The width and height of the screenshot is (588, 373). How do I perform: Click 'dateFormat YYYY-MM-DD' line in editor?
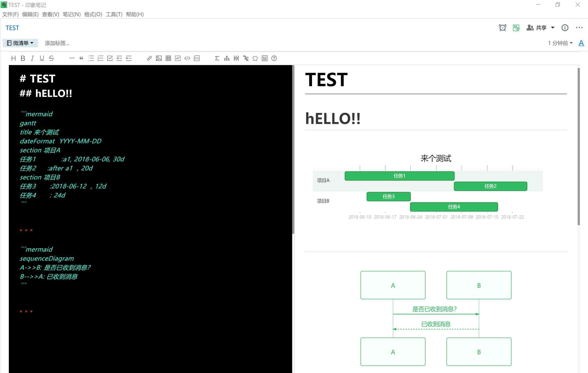coord(61,141)
